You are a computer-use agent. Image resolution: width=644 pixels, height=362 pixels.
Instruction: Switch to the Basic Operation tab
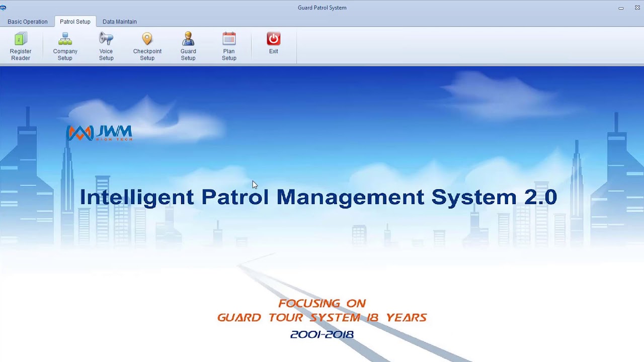[28, 22]
